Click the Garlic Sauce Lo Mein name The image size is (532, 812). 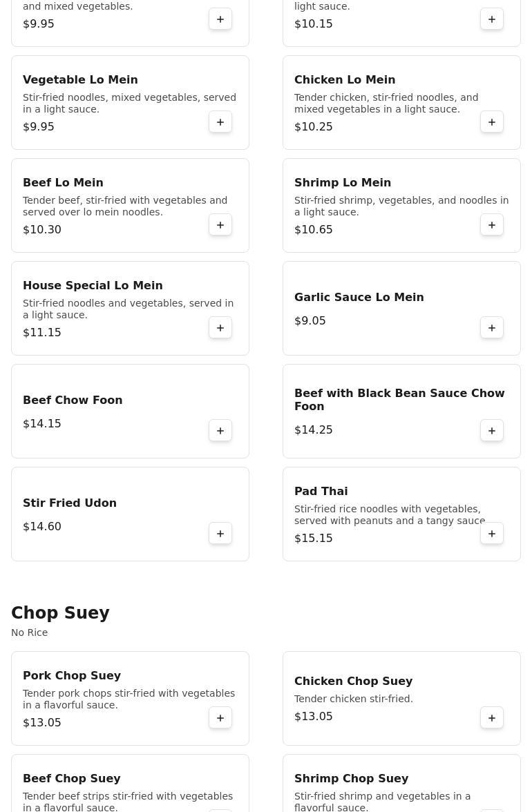click(x=359, y=298)
